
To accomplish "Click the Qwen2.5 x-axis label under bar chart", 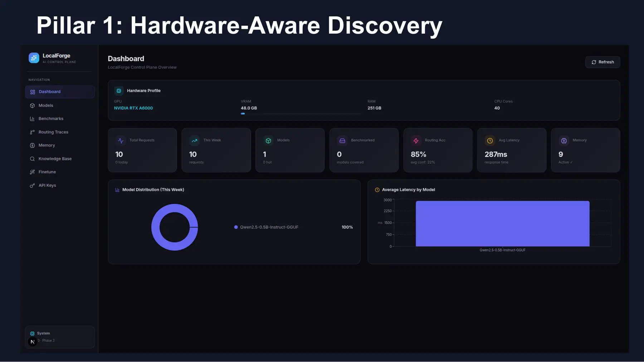I will (502, 250).
